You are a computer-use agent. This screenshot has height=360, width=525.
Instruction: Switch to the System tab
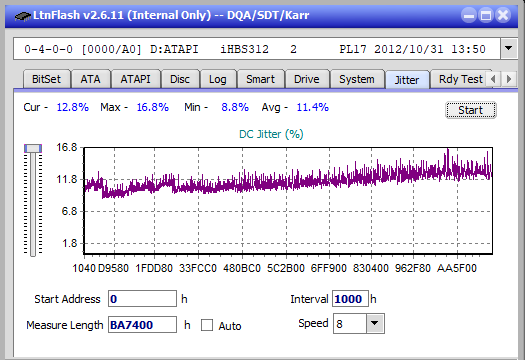coord(357,79)
